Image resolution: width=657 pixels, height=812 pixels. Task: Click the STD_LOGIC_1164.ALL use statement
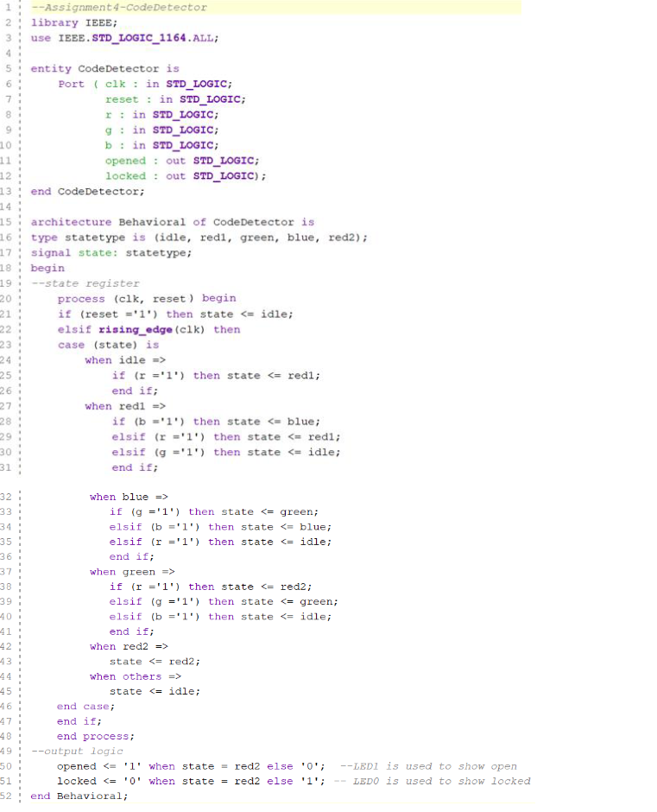click(149, 38)
